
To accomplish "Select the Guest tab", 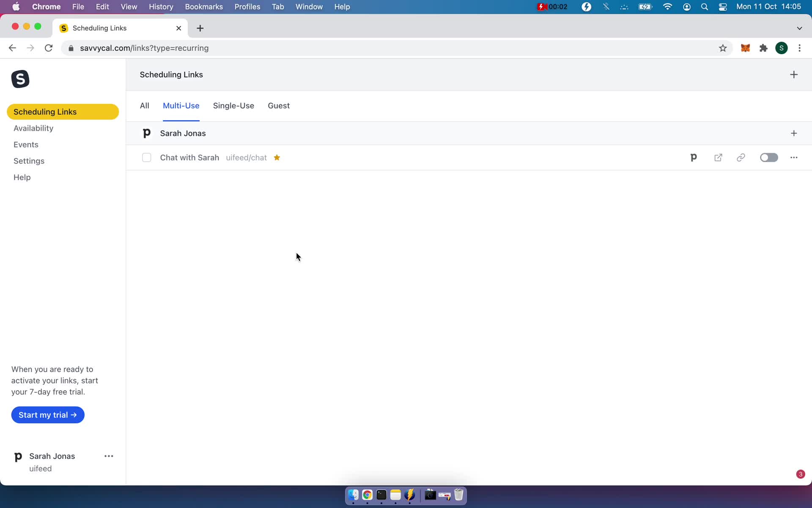I will coord(279,105).
